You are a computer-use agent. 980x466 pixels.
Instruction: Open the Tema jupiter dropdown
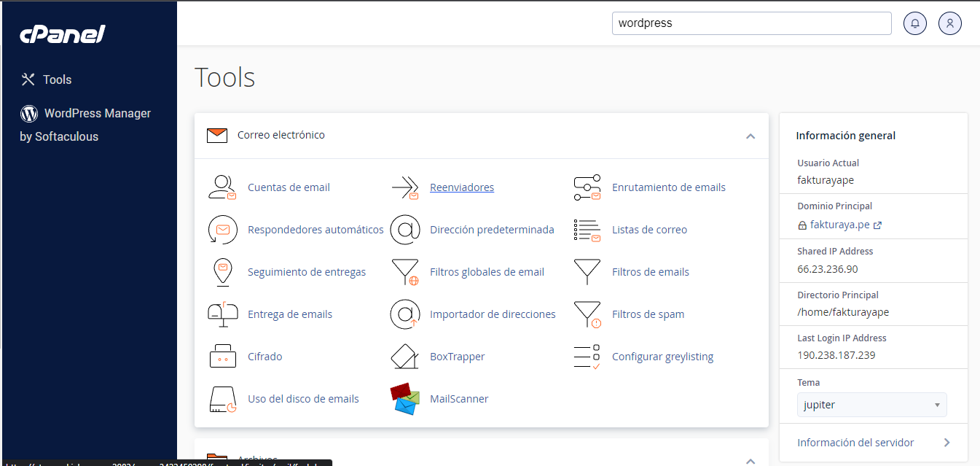(871, 405)
